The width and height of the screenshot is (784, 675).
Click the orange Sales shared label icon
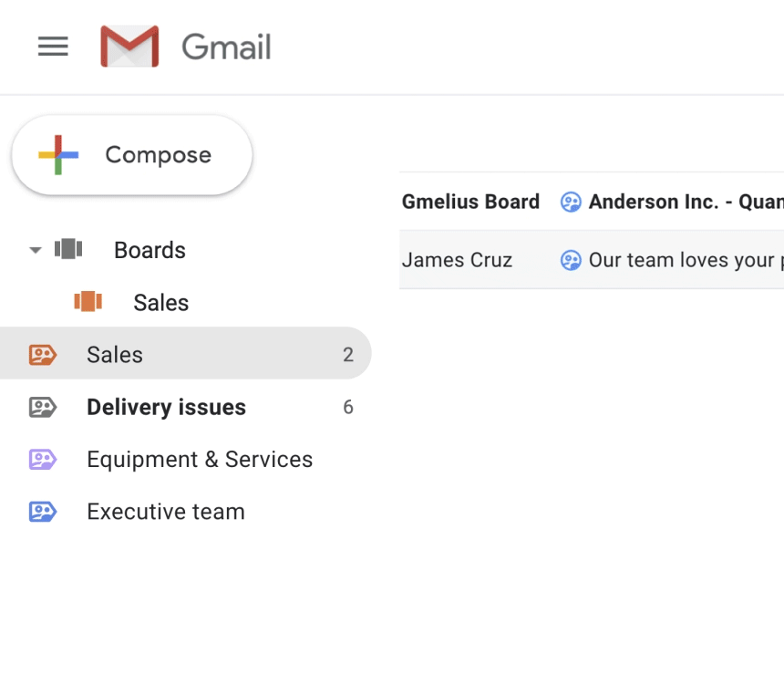pyautogui.click(x=43, y=355)
